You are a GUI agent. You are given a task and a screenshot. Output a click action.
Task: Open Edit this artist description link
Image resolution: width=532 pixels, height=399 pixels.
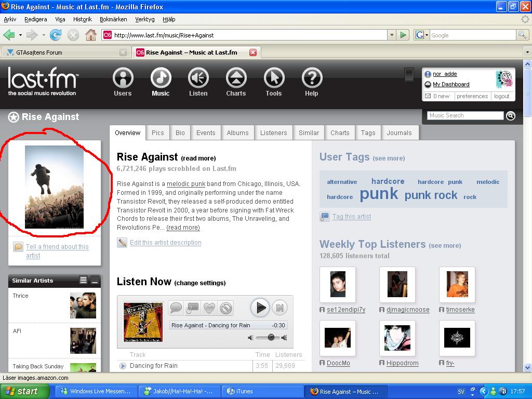[166, 243]
